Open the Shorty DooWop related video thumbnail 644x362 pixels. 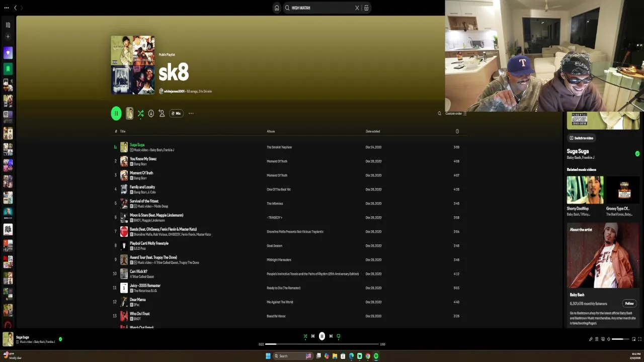click(x=585, y=190)
